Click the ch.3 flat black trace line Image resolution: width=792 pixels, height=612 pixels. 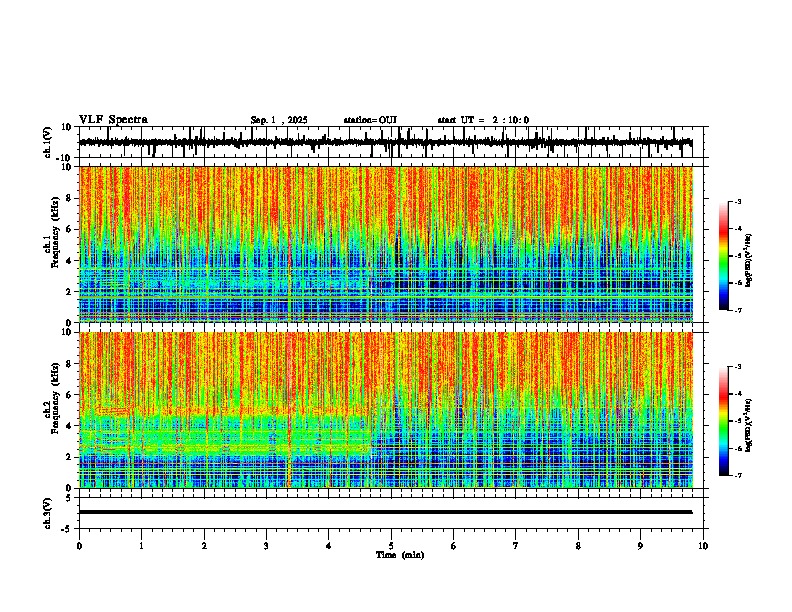click(x=385, y=512)
